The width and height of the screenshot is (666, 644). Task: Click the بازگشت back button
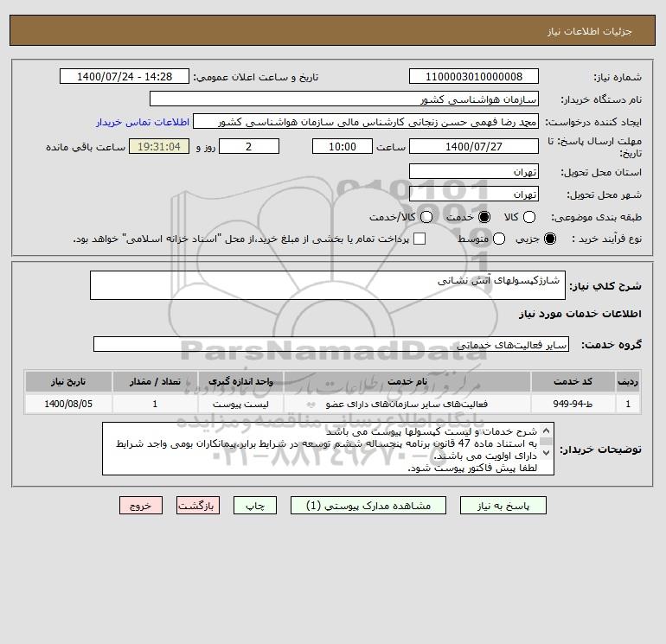pos(198,506)
